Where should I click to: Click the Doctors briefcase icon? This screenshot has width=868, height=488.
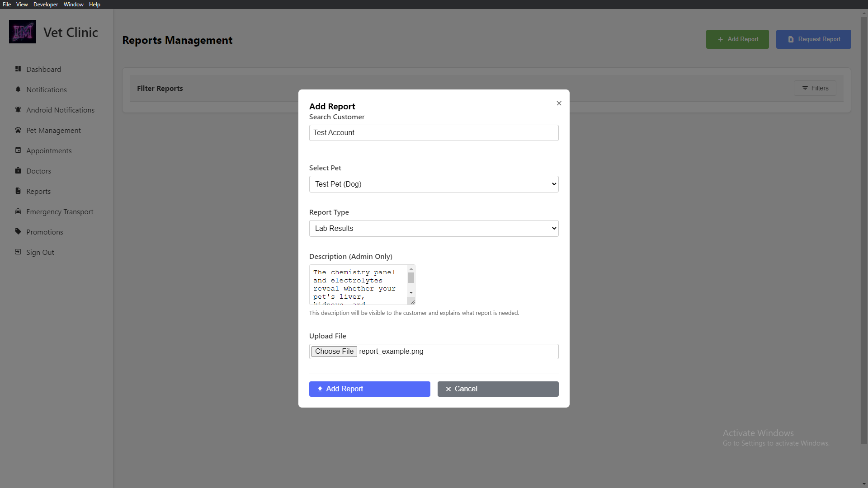pyautogui.click(x=18, y=171)
